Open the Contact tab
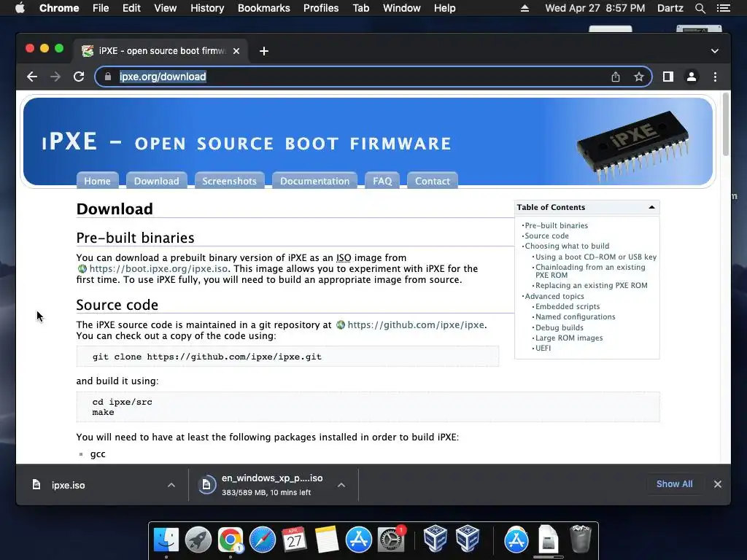Viewport: 747px width, 560px height. 432,181
